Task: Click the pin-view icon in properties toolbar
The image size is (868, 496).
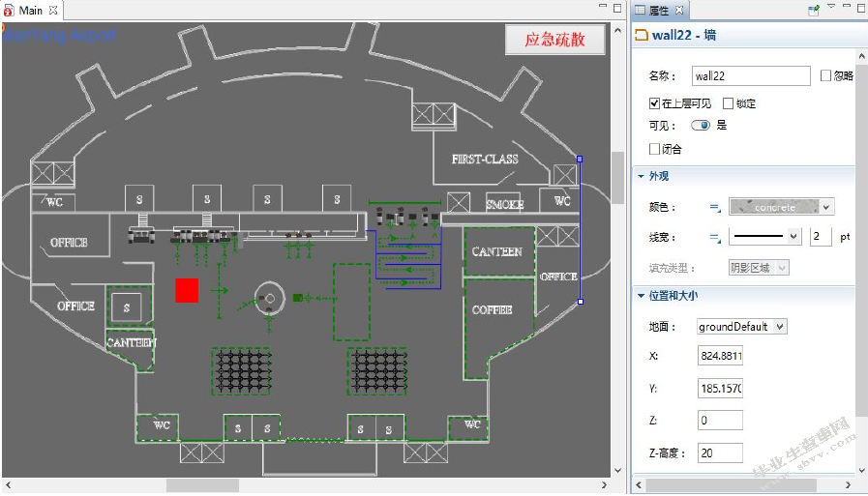Action: tap(814, 10)
